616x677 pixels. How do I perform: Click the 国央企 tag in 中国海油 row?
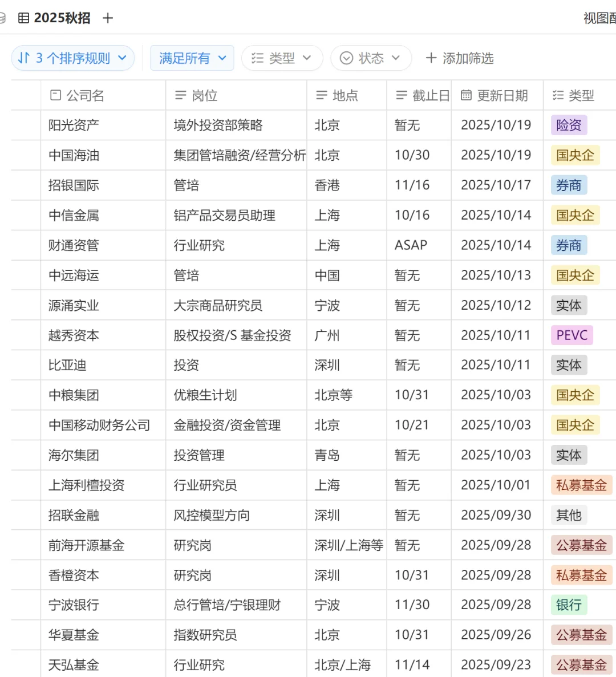pos(575,155)
